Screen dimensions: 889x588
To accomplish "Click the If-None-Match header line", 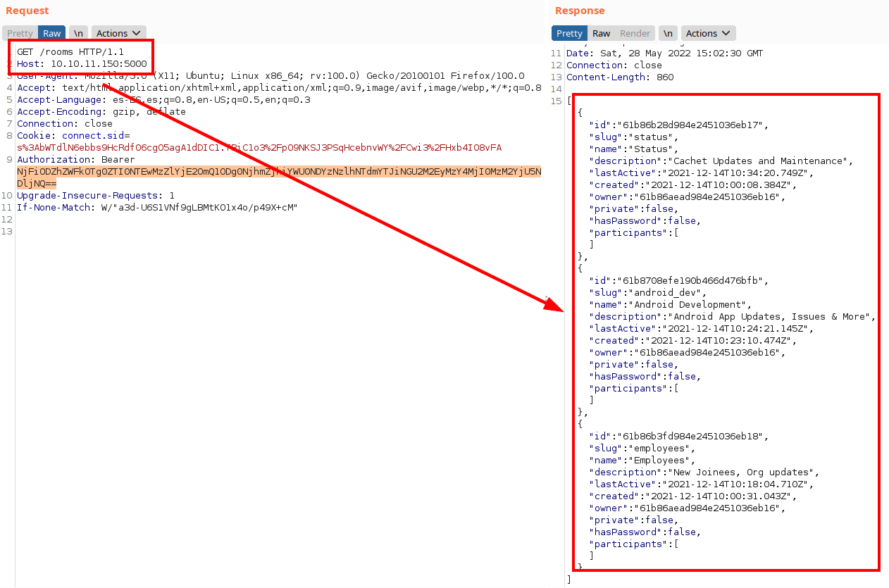I will (x=158, y=208).
